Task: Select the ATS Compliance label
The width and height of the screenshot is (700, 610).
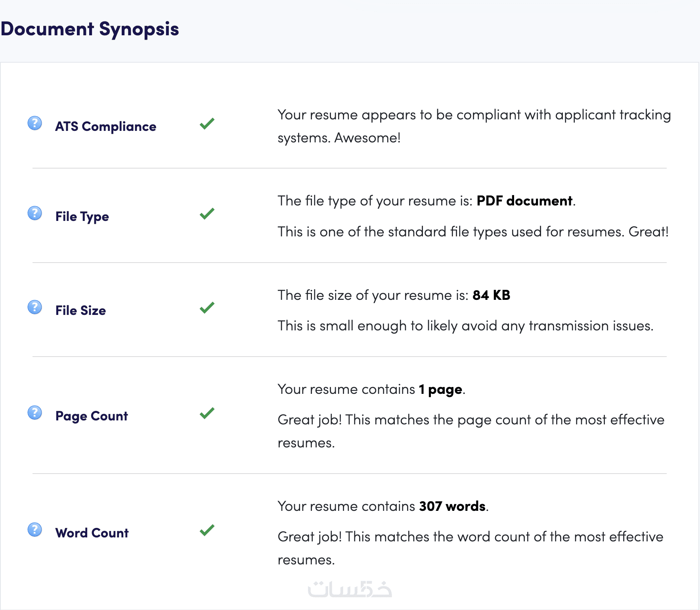Action: click(105, 127)
